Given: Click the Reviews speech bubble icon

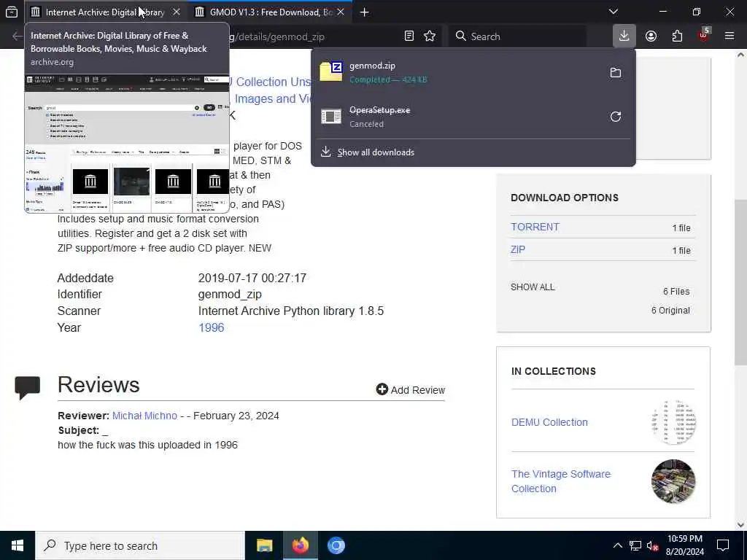Looking at the screenshot, I should (27, 388).
